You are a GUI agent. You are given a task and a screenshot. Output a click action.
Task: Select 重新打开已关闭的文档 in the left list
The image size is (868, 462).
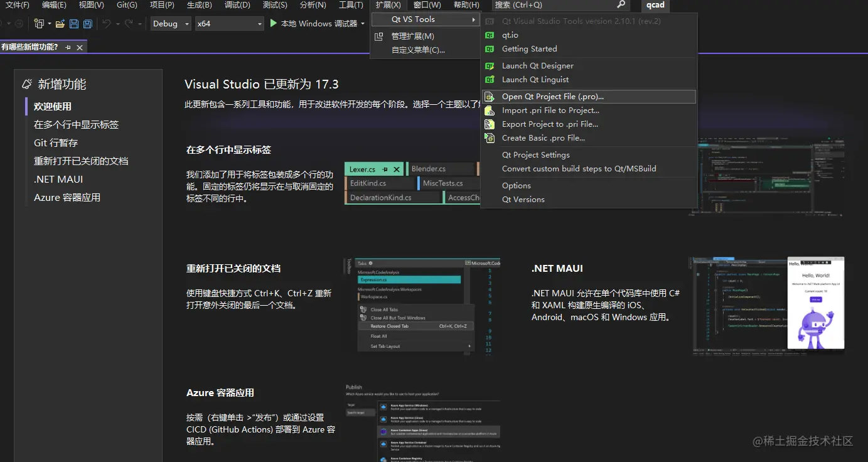[81, 161]
